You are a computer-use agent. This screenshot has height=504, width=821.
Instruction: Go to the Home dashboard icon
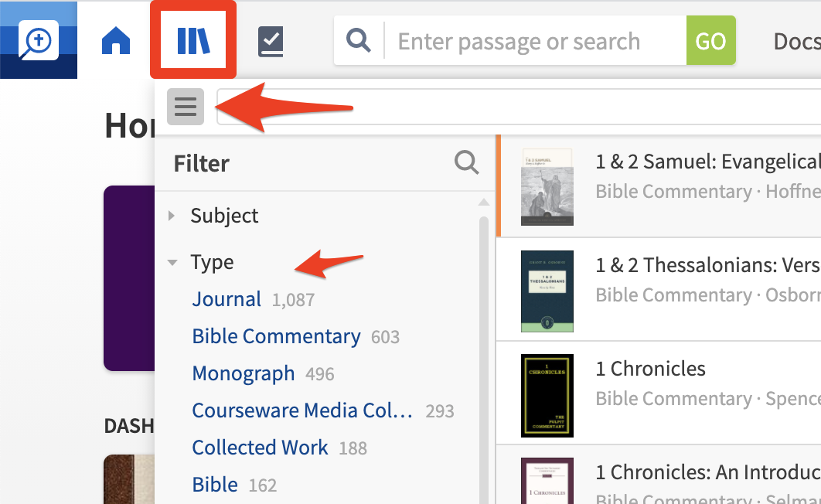(116, 40)
